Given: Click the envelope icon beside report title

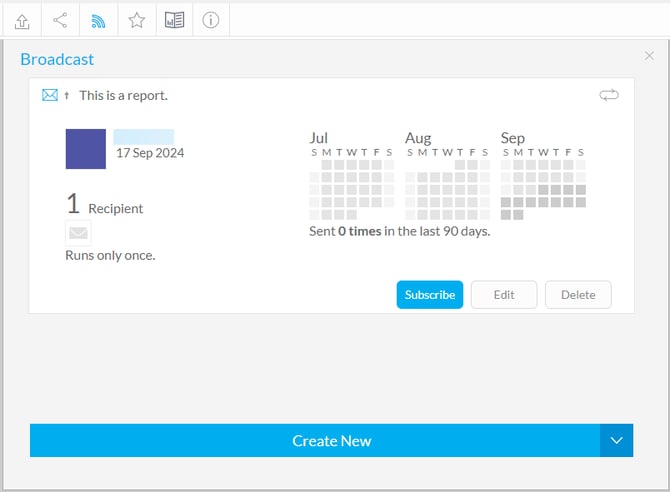Looking at the screenshot, I should (x=50, y=95).
